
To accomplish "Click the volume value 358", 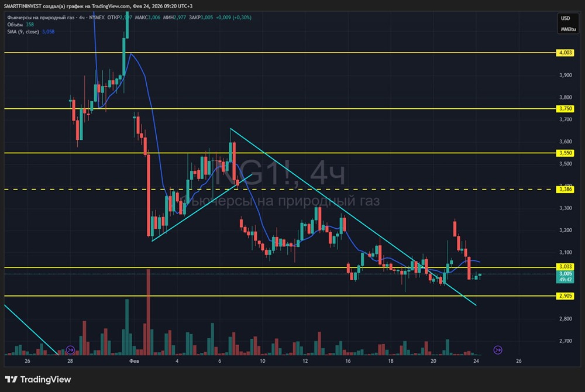I will 30,25.
